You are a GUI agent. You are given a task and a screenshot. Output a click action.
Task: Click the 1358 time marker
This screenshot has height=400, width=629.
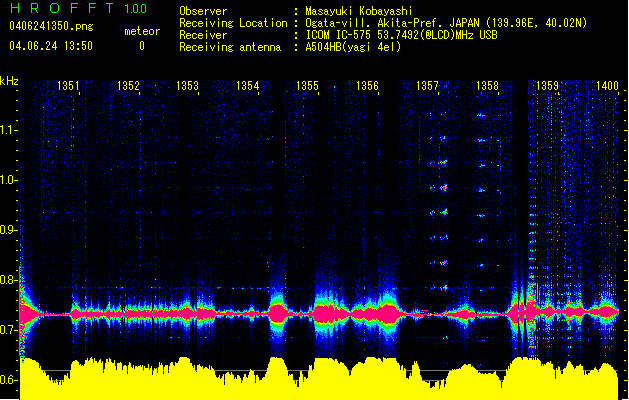coord(487,85)
